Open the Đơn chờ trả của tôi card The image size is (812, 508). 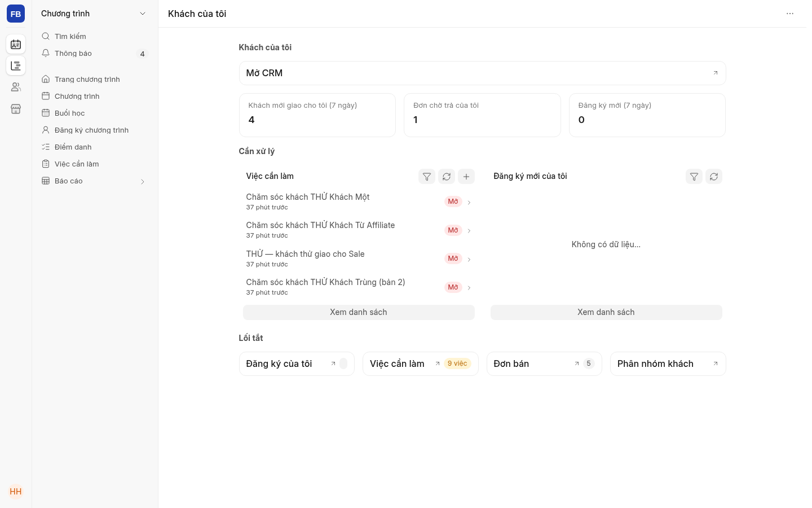[x=482, y=115]
